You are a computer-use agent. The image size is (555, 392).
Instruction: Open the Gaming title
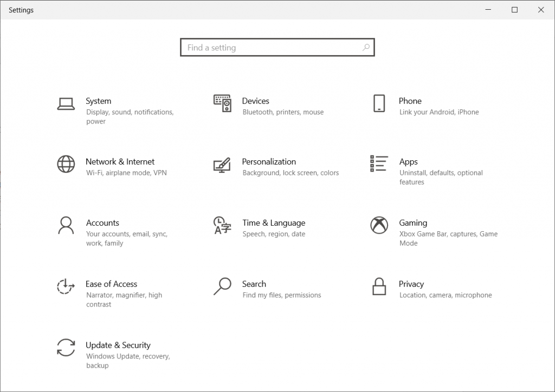coord(413,223)
